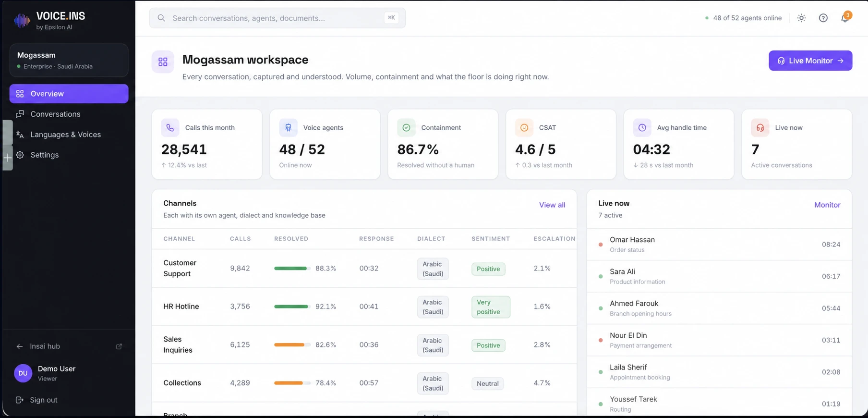Sort by the ESCALATION column header
868x418 pixels.
555,239
